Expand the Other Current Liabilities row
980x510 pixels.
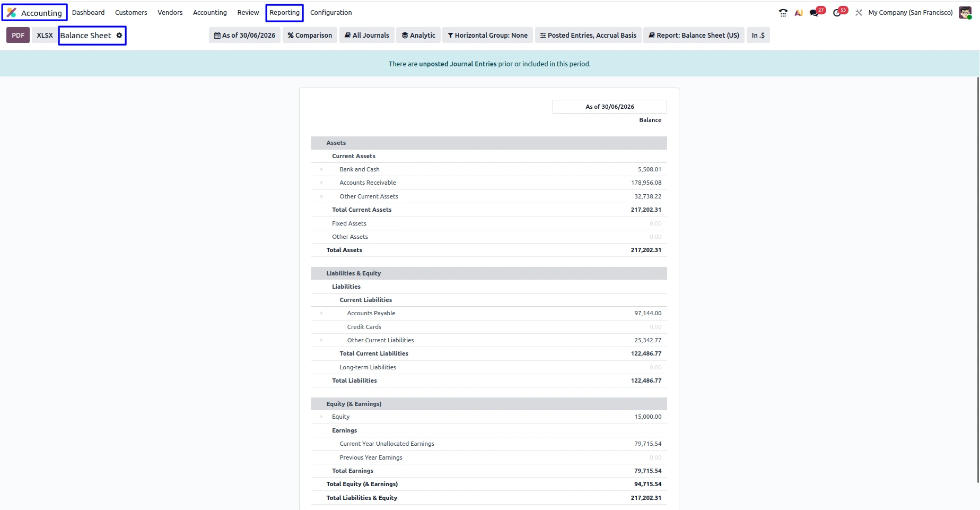point(321,340)
